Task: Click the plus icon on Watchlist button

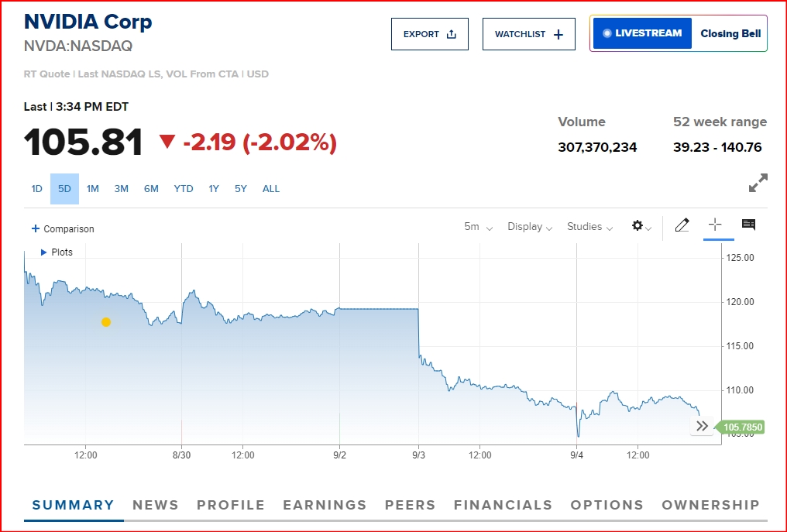Action: point(558,34)
